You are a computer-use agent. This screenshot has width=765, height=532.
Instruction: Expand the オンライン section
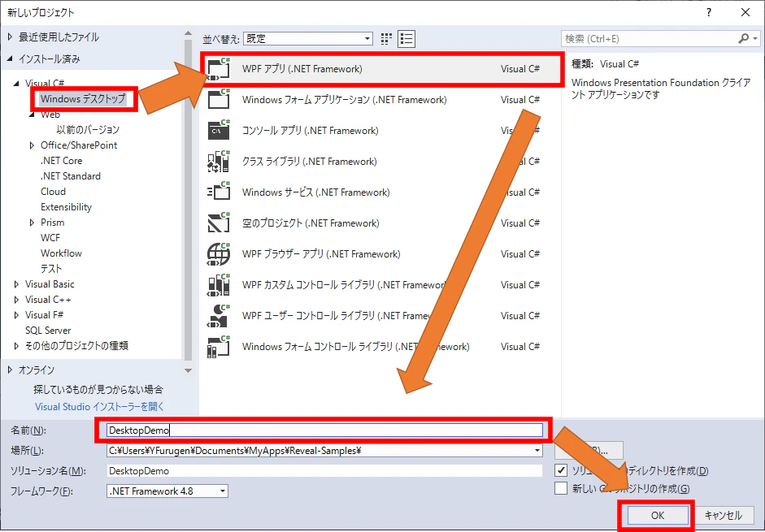click(11, 370)
